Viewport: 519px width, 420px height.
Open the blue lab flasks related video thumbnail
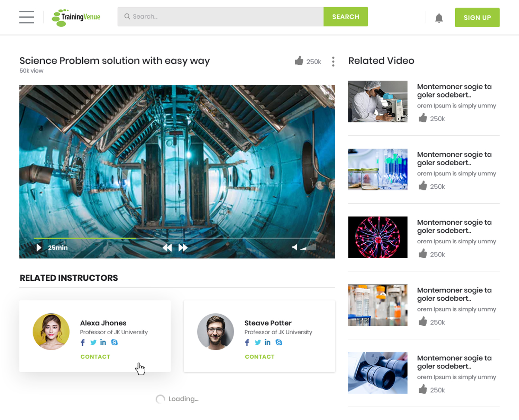point(378,169)
